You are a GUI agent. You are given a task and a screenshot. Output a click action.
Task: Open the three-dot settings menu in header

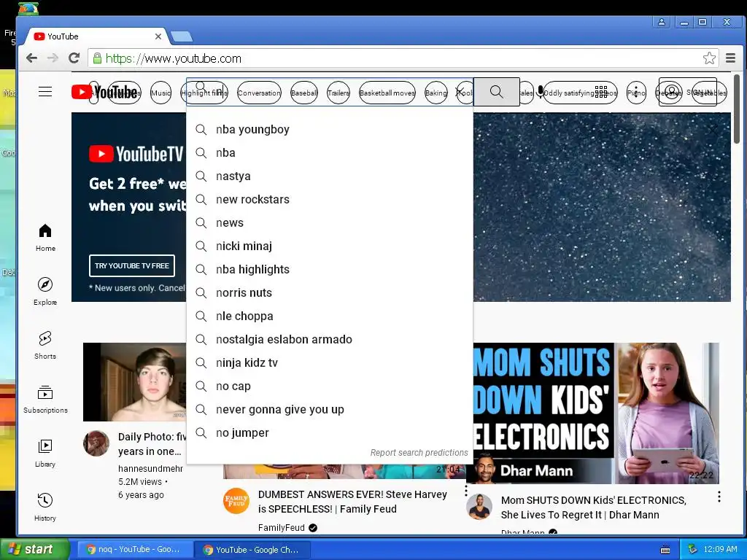636,92
